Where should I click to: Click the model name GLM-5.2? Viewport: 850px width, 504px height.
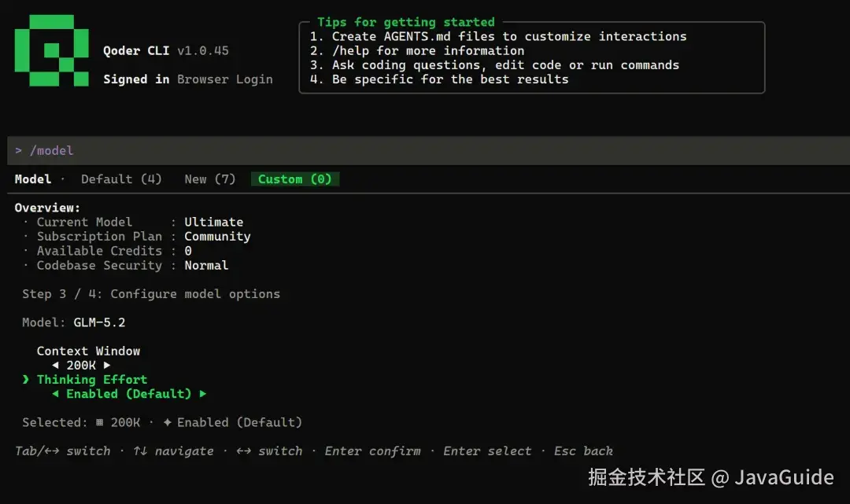(99, 322)
